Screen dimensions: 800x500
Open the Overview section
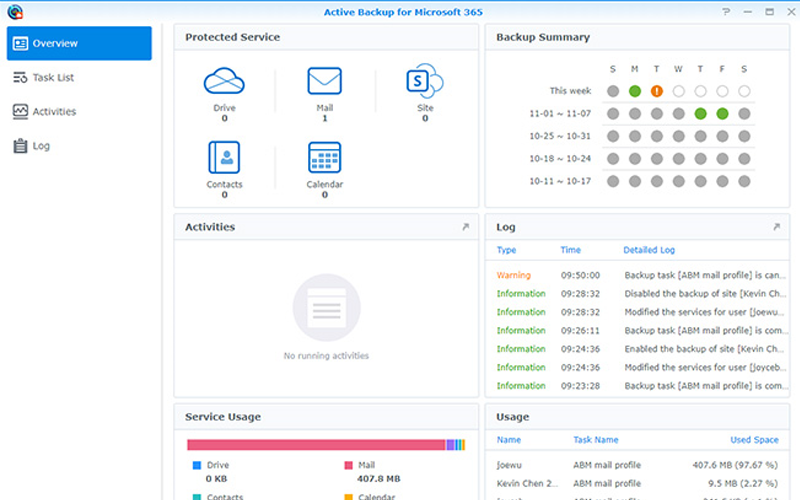point(79,43)
